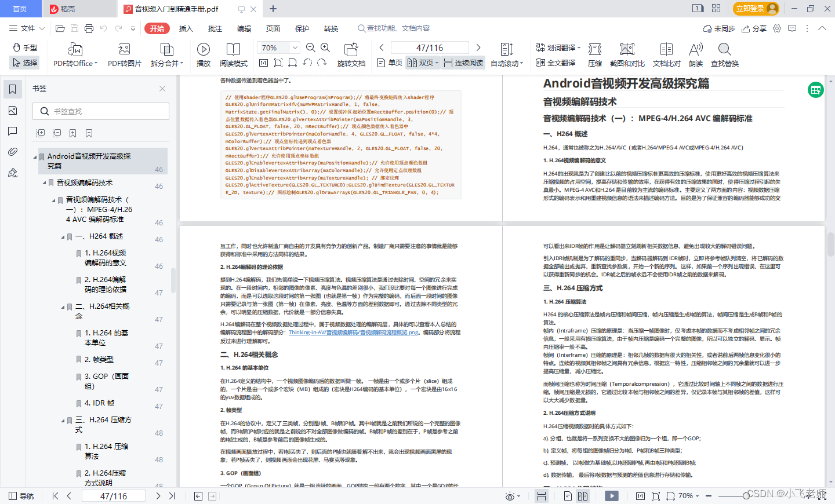Click the zoom slider in status bar
835x504 pixels.
pyautogui.click(x=746, y=496)
